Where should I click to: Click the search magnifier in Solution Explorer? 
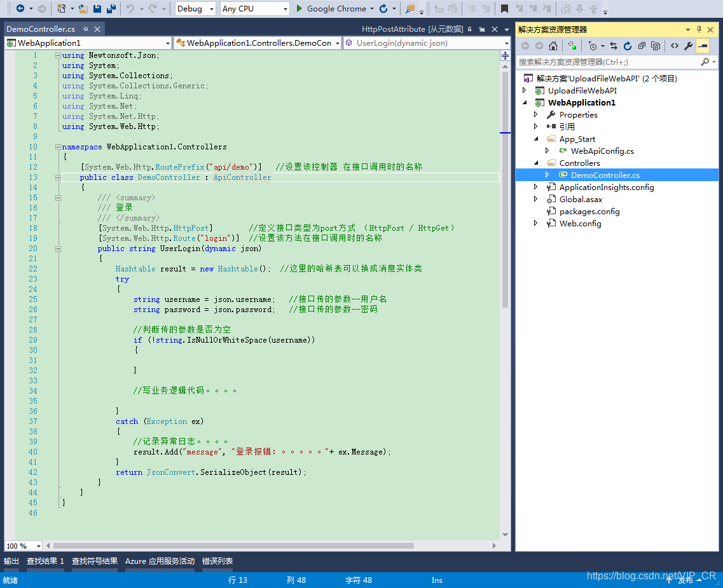705,62
